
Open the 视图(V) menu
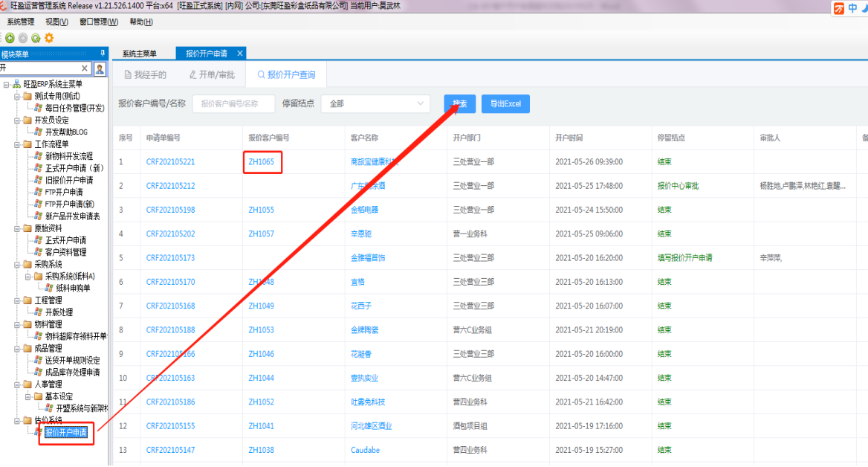pos(56,22)
